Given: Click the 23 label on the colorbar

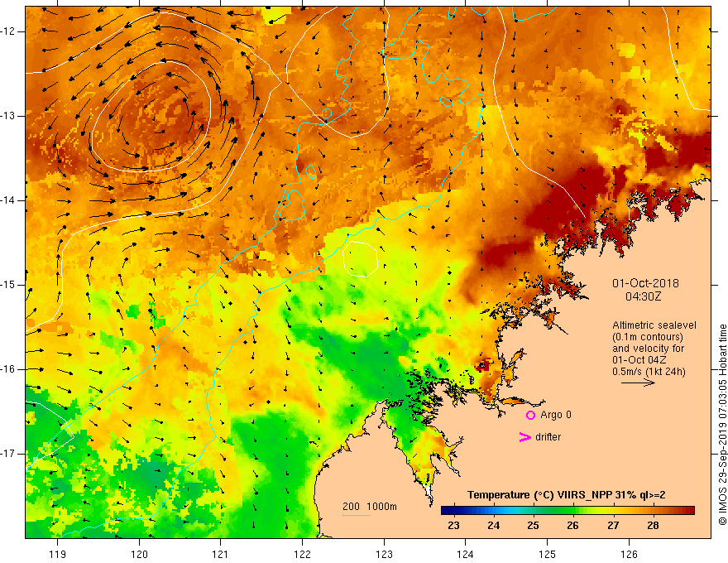Looking at the screenshot, I should coord(453,526).
